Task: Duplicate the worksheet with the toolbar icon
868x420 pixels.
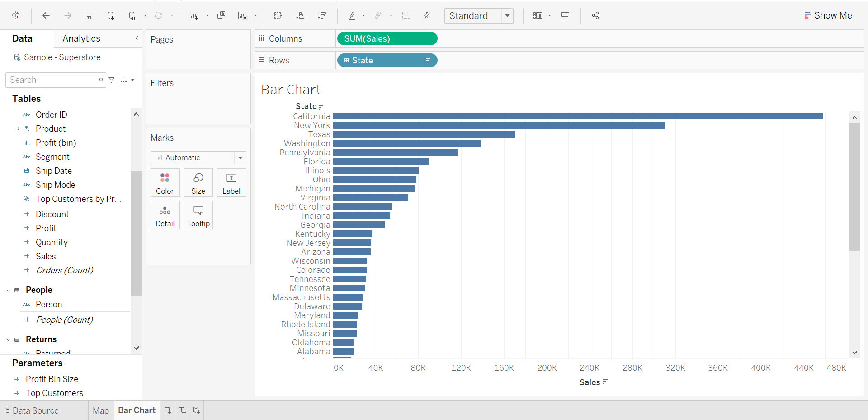Action: click(221, 15)
